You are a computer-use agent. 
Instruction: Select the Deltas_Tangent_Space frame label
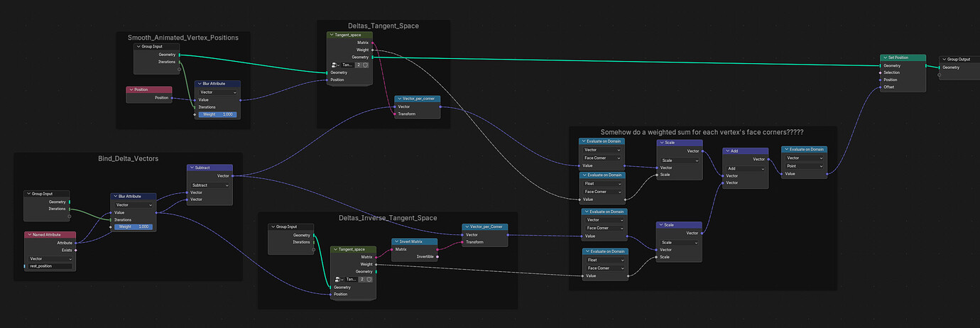click(x=383, y=26)
